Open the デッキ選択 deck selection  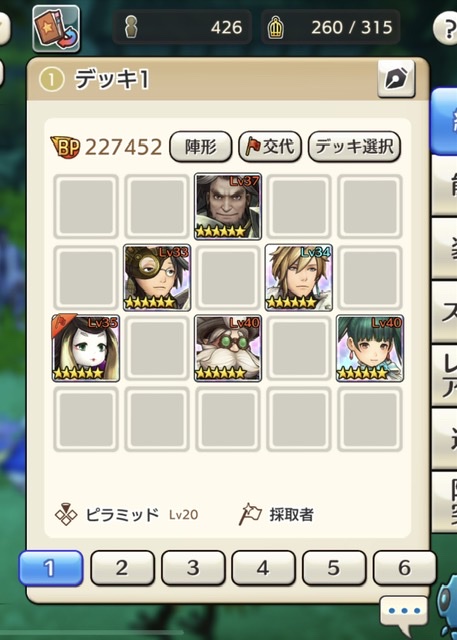354,147
